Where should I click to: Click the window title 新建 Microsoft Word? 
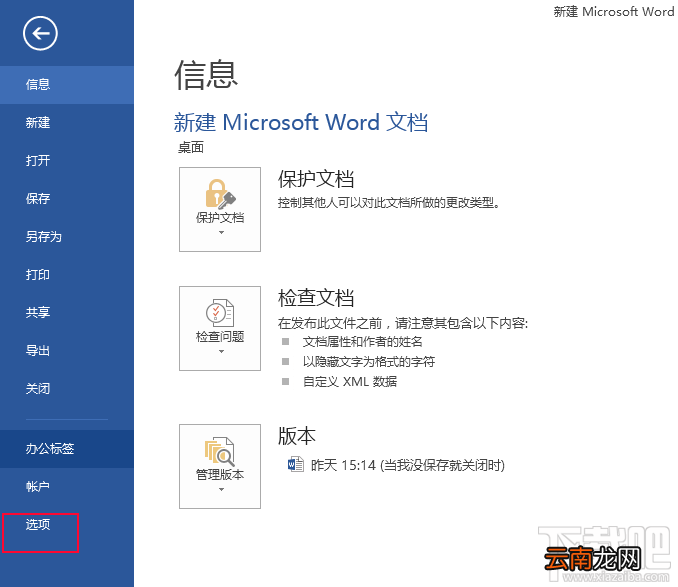pos(614,11)
